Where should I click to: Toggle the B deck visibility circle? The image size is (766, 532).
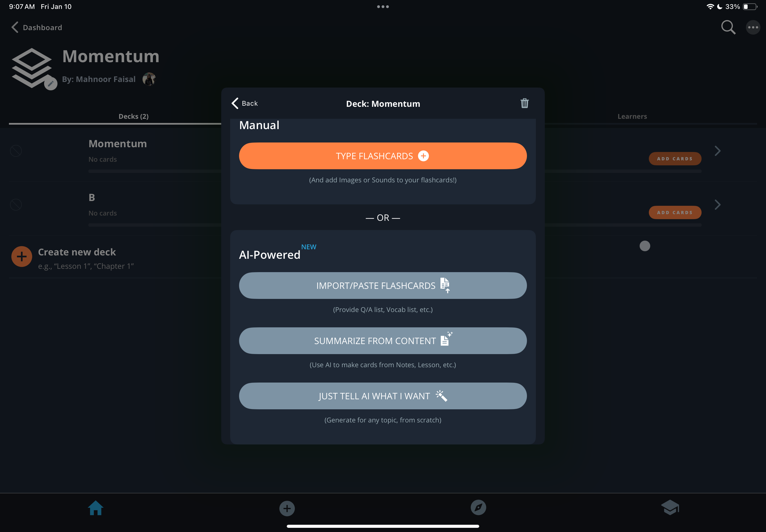point(16,204)
